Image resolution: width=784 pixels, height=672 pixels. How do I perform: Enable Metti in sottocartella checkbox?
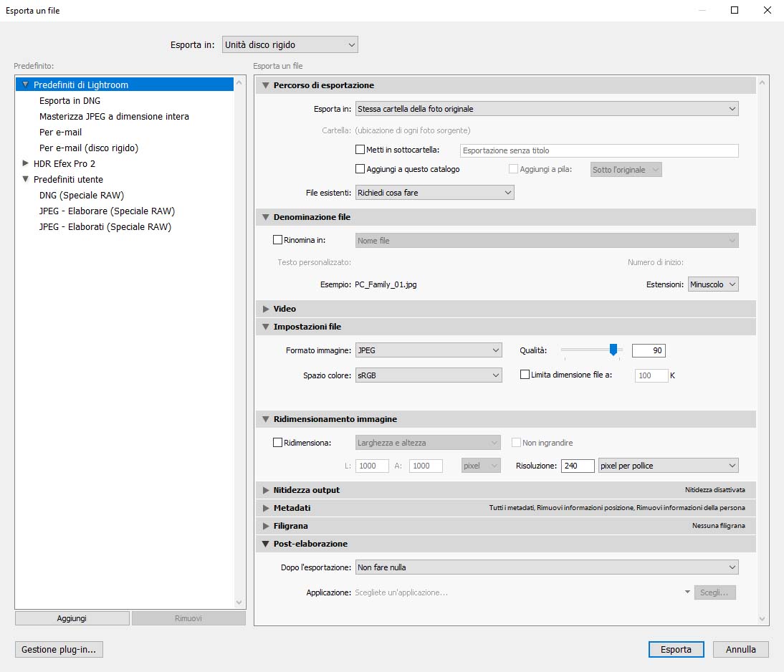point(360,150)
